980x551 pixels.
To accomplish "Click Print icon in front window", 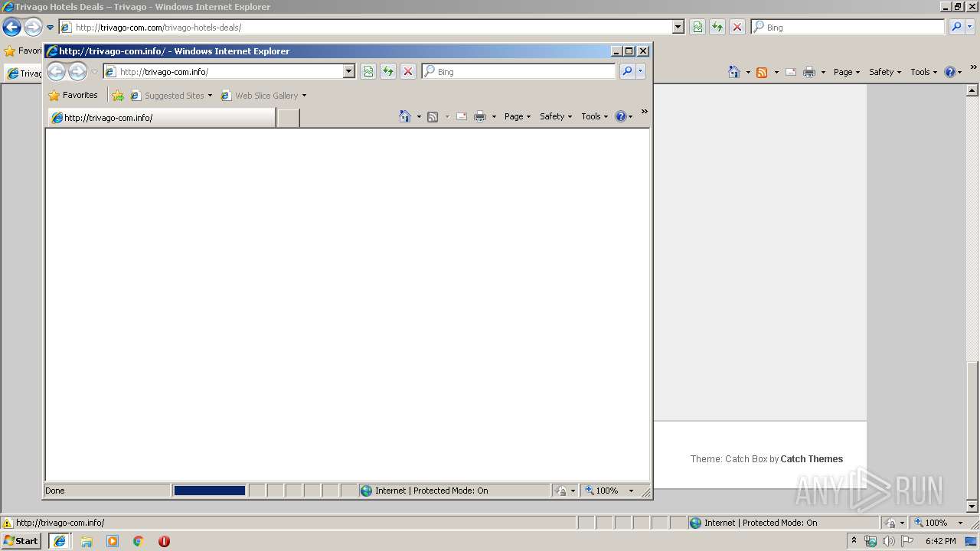I will [480, 116].
